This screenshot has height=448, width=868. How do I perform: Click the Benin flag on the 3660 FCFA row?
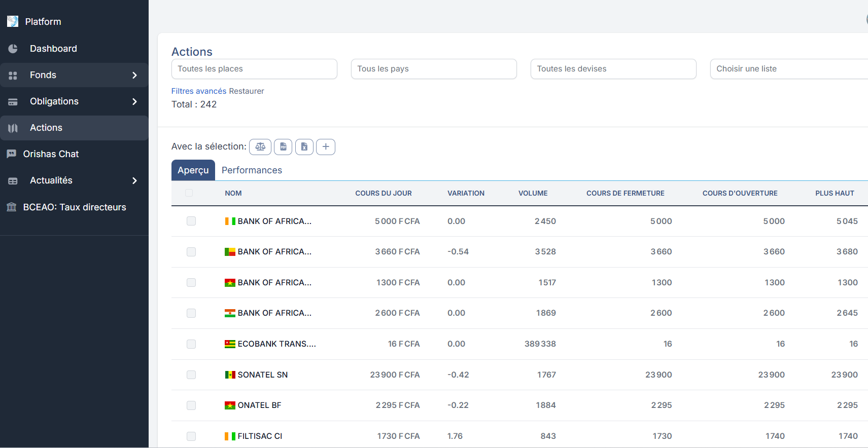tap(230, 252)
